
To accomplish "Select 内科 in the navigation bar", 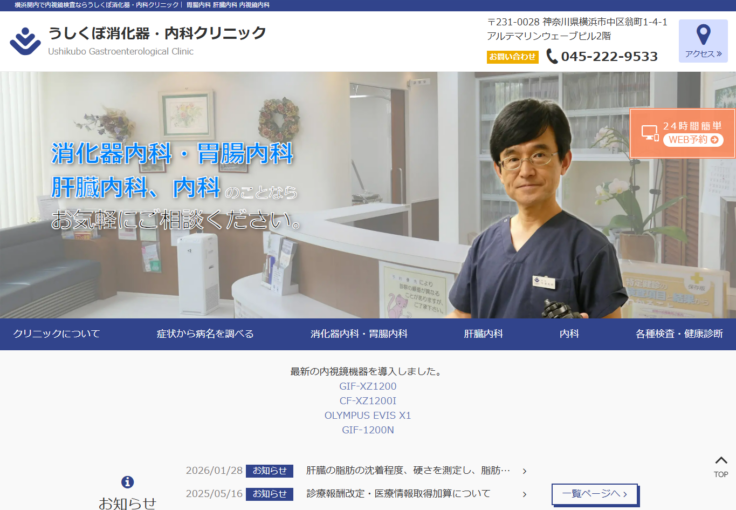I will point(569,334).
